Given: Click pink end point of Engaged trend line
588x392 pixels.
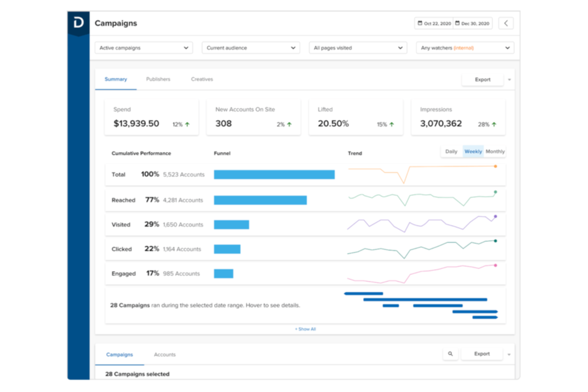Looking at the screenshot, I should tap(495, 265).
